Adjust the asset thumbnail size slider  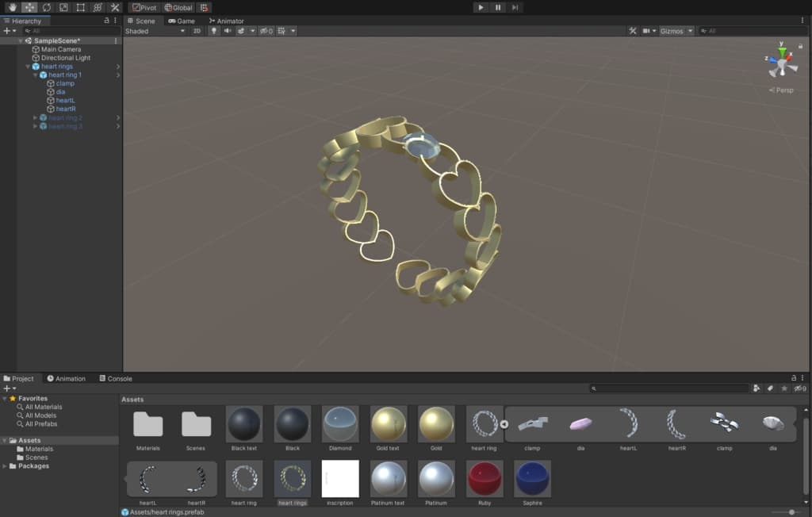coord(791,512)
